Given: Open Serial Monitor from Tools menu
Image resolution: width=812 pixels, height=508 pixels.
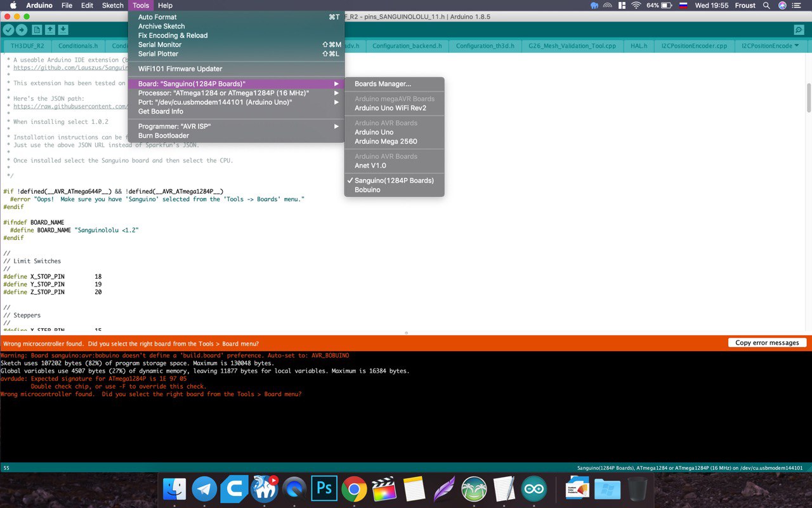Looking at the screenshot, I should click(236, 44).
